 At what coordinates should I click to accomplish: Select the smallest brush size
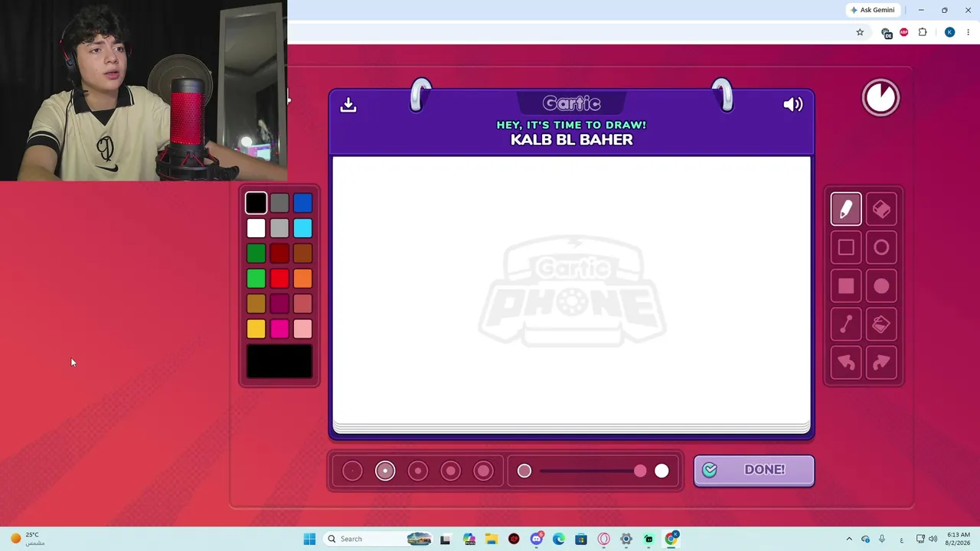(352, 471)
